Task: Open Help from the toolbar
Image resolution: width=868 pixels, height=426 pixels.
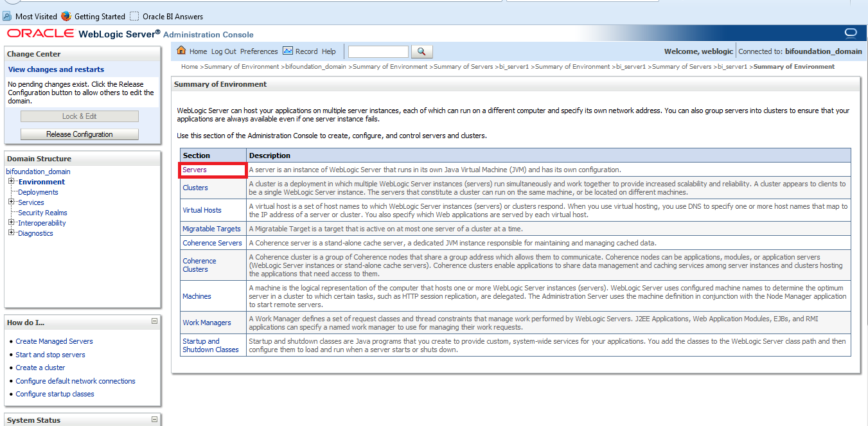Action: (329, 51)
